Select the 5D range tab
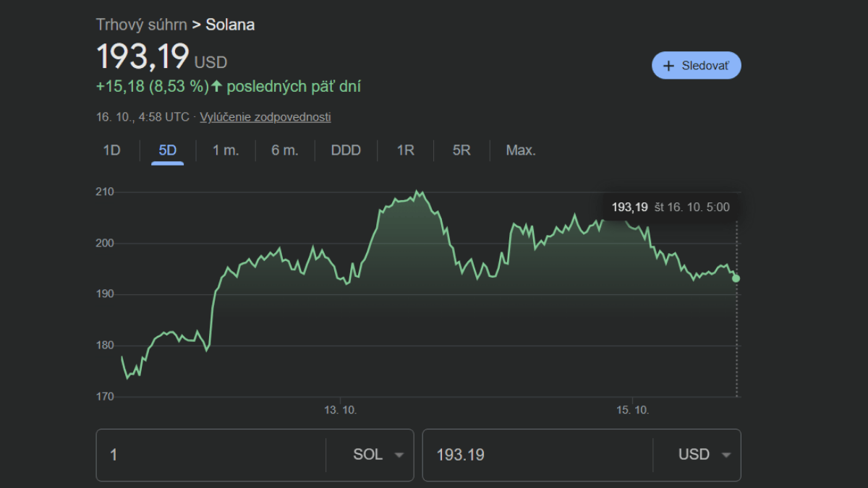 click(x=167, y=150)
